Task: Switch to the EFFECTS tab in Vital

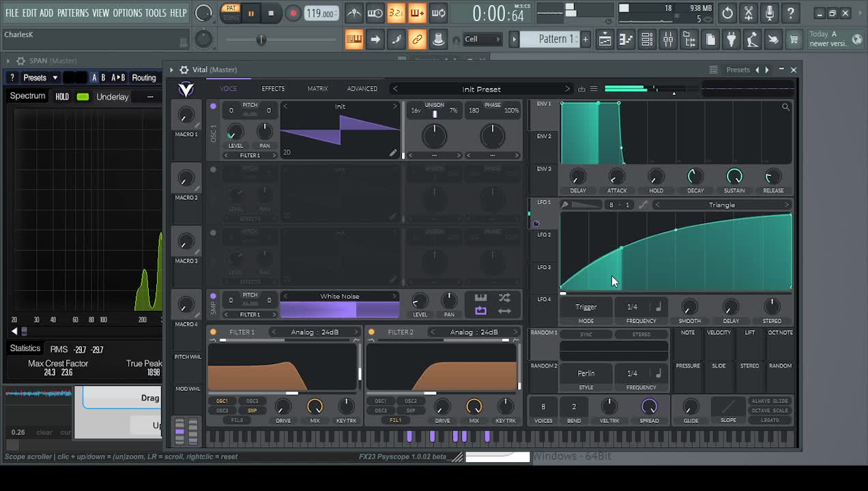Action: (x=273, y=89)
